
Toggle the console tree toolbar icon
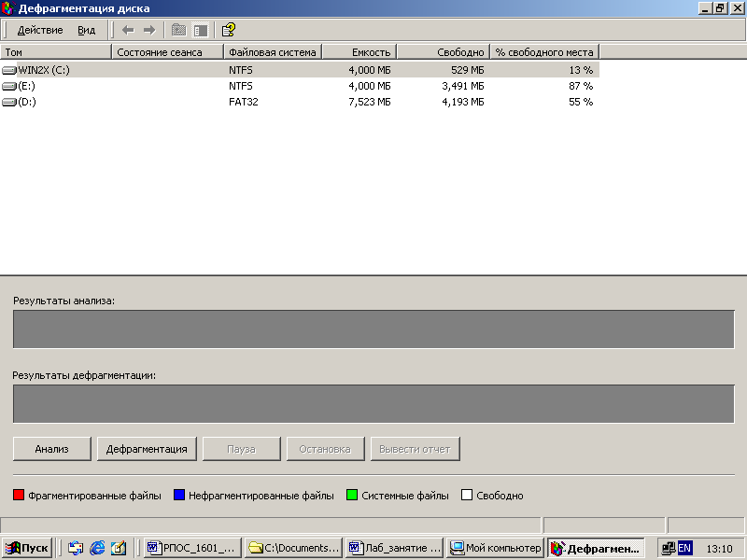click(201, 30)
